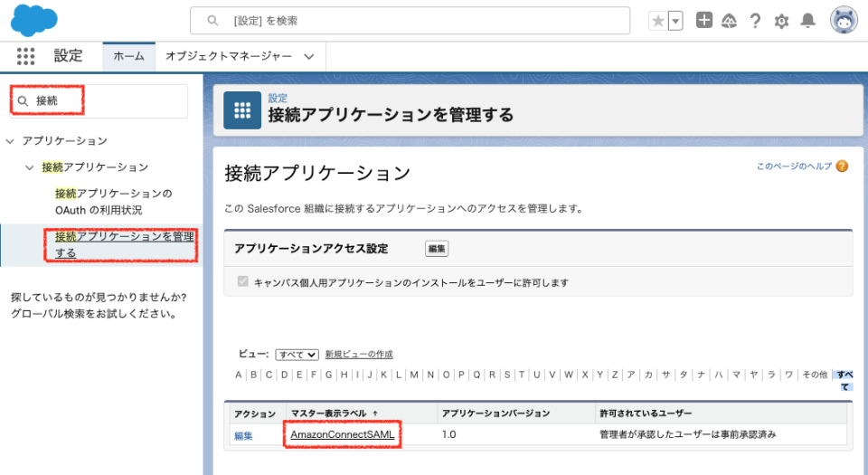Filter list by letter A

pyautogui.click(x=238, y=375)
